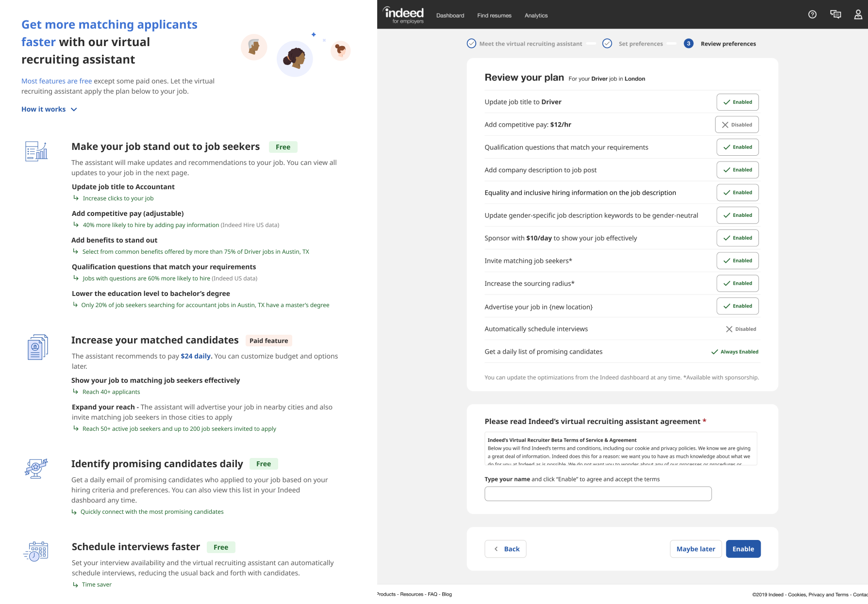
Task: Toggle Enabled for Sponsor with $10/day
Action: pos(737,238)
